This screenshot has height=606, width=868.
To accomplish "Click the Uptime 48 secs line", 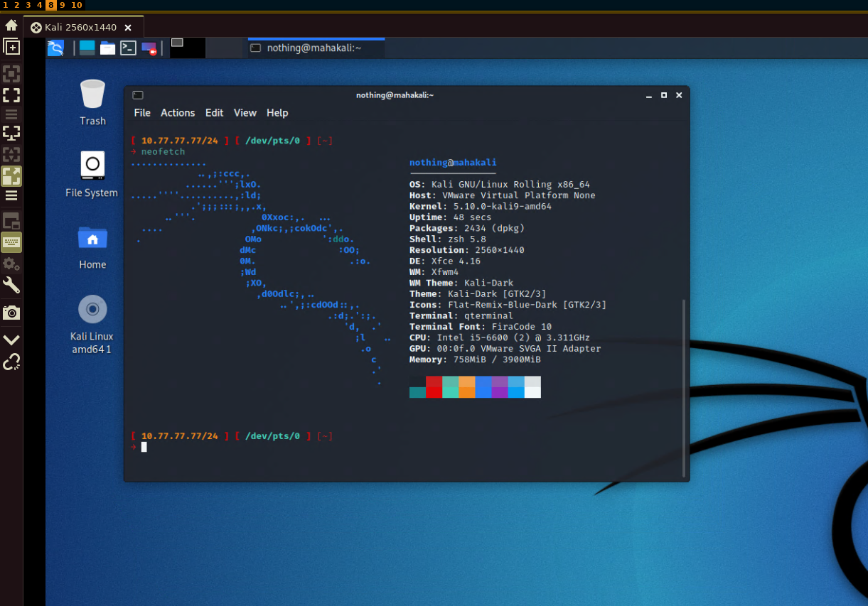I will pyautogui.click(x=451, y=217).
